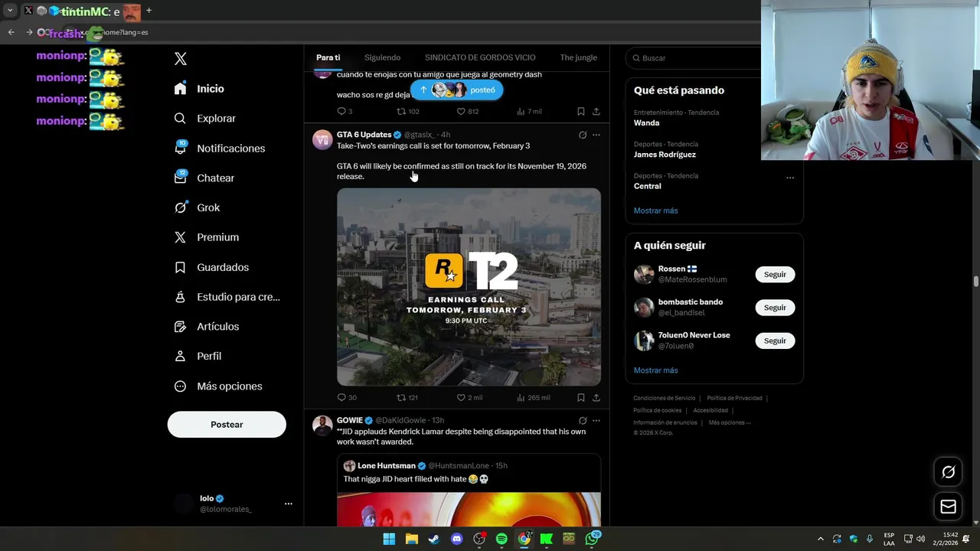The width and height of the screenshot is (980, 551).
Task: Open more menu on GTA 6 post
Action: tap(596, 135)
